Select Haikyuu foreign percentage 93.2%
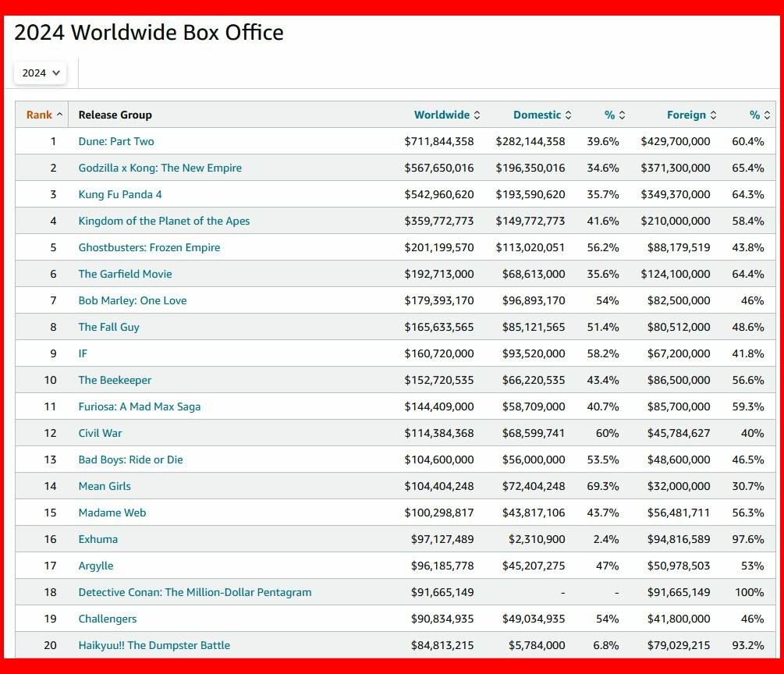This screenshot has height=674, width=784. 748,645
